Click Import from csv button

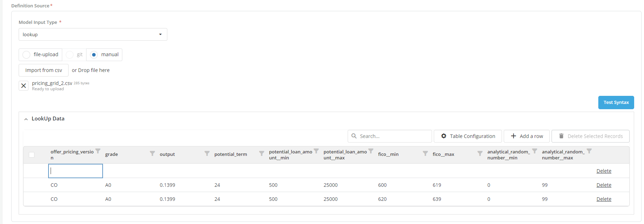click(x=44, y=70)
